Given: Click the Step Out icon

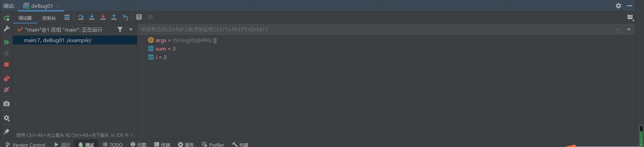Looking at the screenshot, I should (x=114, y=17).
